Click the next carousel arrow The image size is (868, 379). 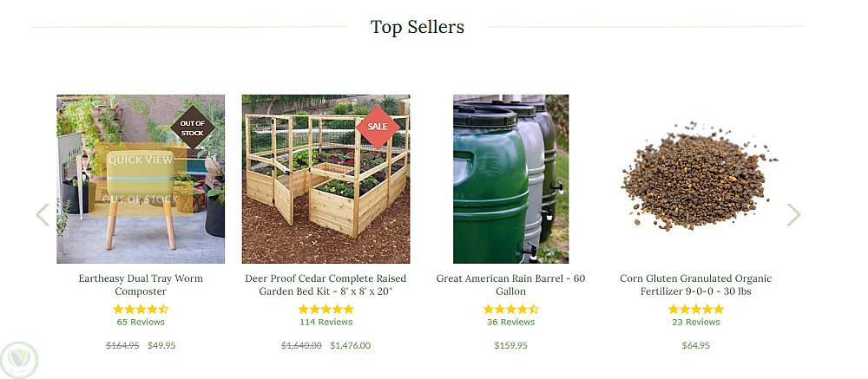[793, 215]
